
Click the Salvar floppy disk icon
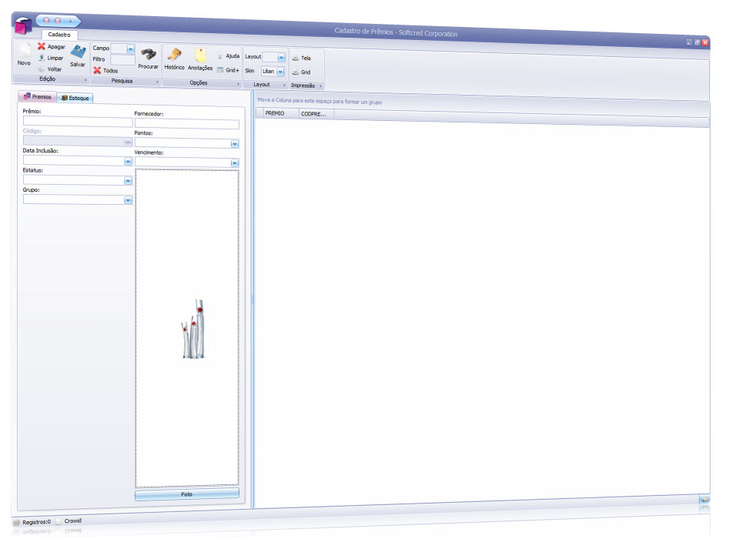pos(78,52)
